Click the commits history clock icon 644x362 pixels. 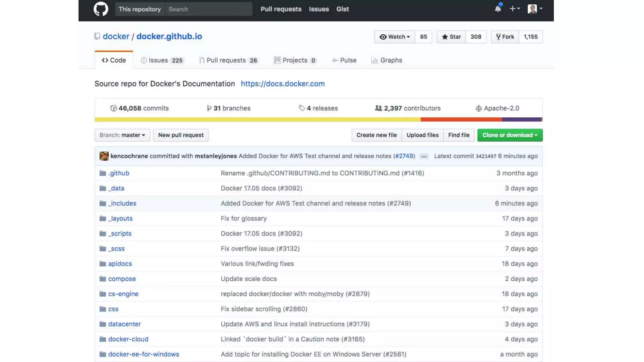pos(114,108)
